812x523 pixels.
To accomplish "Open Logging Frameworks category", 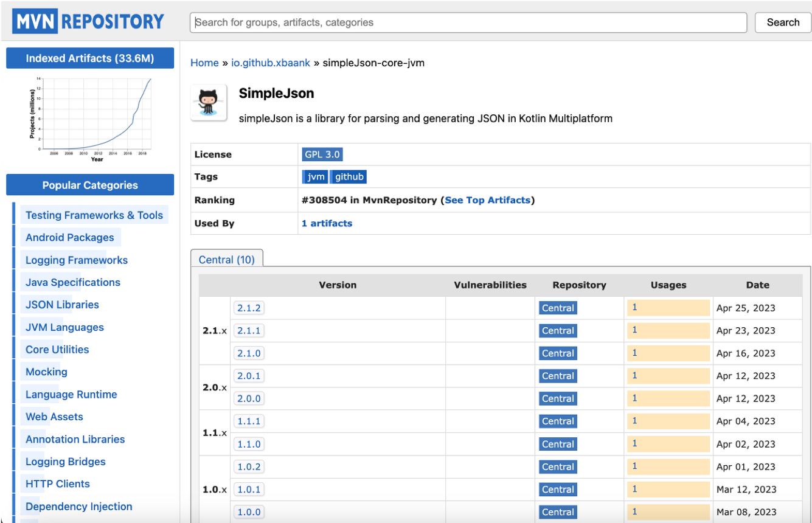I will [77, 260].
